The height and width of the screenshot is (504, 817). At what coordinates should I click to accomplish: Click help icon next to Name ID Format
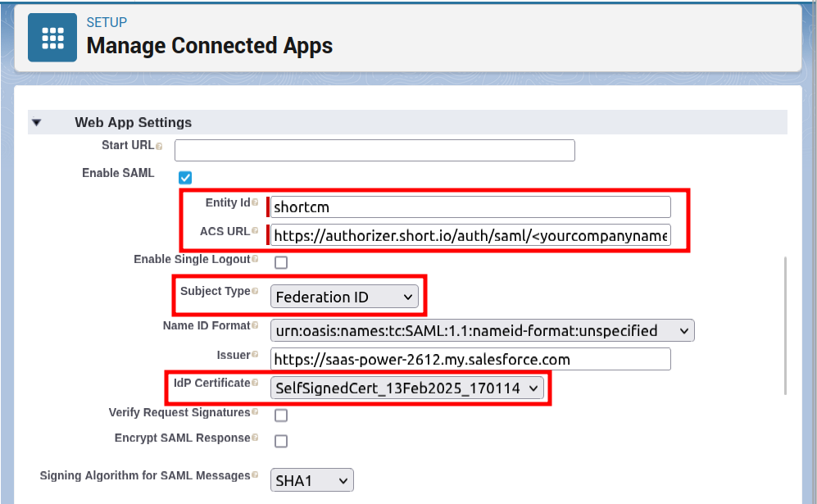255,326
